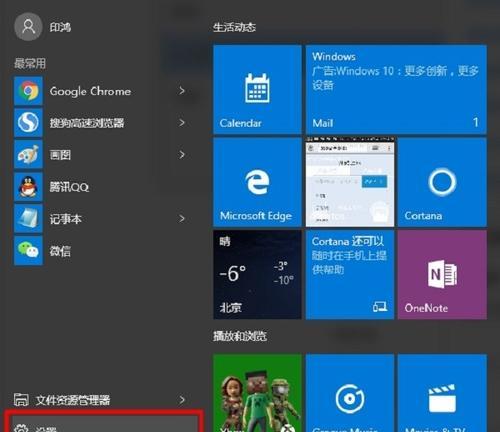Open the Paint (画图) app icon

(x=28, y=155)
